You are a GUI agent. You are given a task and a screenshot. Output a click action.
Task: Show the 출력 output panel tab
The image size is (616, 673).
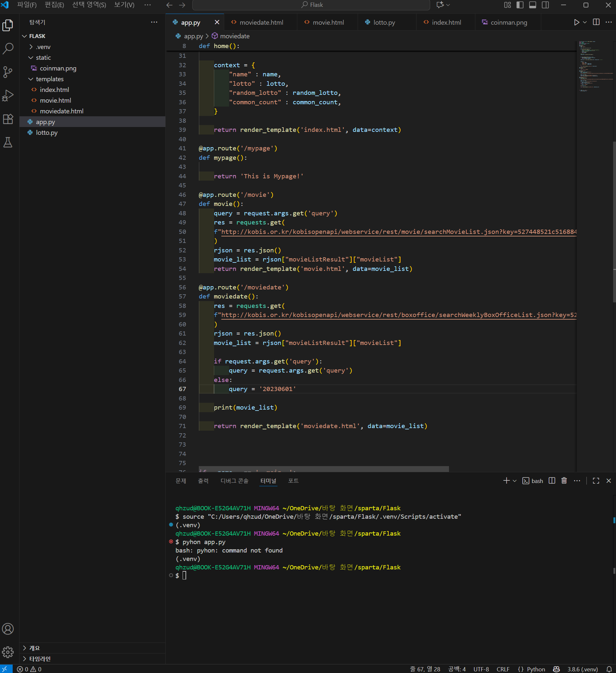[203, 481]
